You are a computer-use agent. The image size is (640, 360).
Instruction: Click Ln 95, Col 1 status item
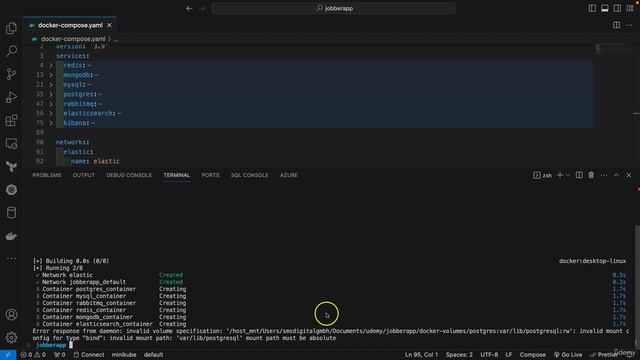point(421,355)
